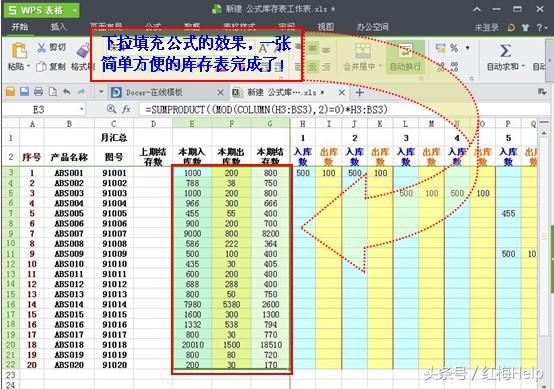The height and width of the screenshot is (389, 554).
Task: Switch to the 视图 ribbon tab
Action: coord(325,27)
